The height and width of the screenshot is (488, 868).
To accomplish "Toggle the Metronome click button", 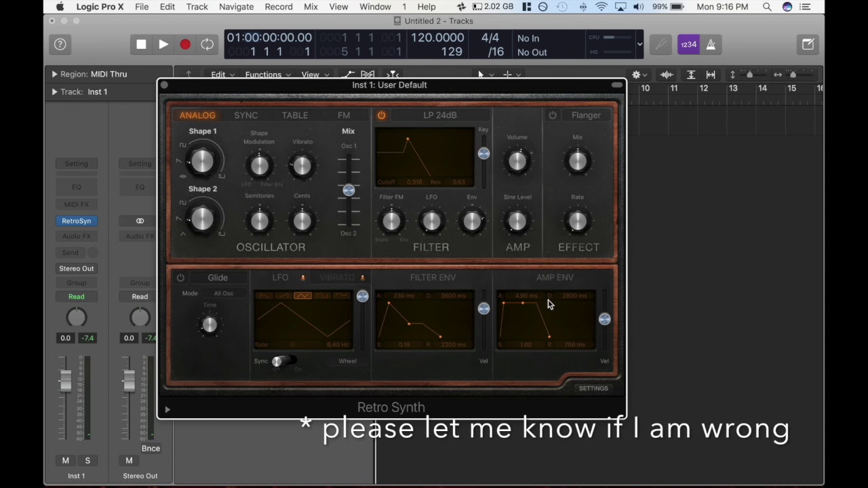I will click(710, 44).
